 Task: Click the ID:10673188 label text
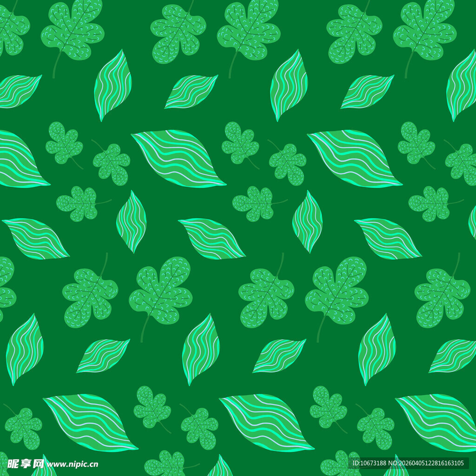tap(369, 463)
